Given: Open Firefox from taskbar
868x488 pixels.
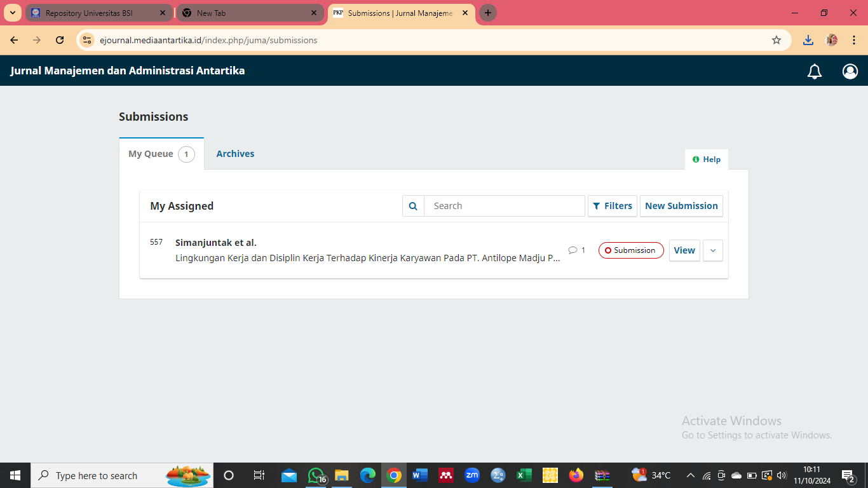Looking at the screenshot, I should coord(576,475).
